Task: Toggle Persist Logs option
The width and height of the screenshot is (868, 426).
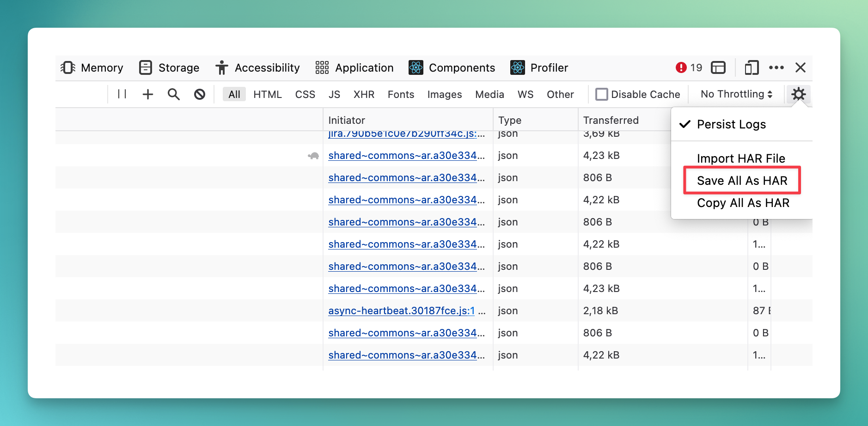Action: coord(731,124)
